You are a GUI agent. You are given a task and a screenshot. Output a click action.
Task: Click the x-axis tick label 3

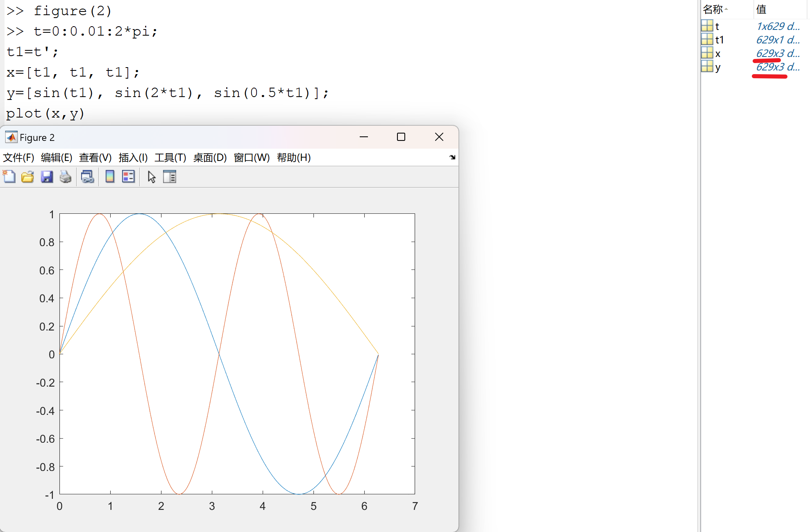(212, 506)
